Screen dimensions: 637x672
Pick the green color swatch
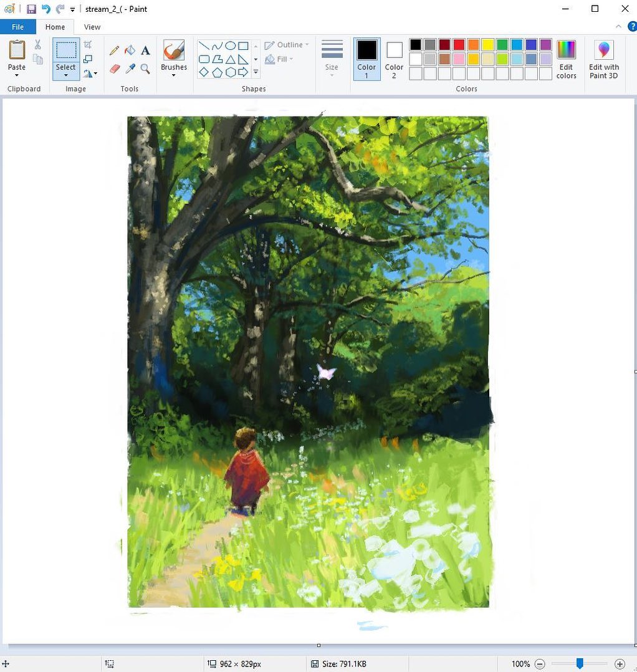(502, 45)
